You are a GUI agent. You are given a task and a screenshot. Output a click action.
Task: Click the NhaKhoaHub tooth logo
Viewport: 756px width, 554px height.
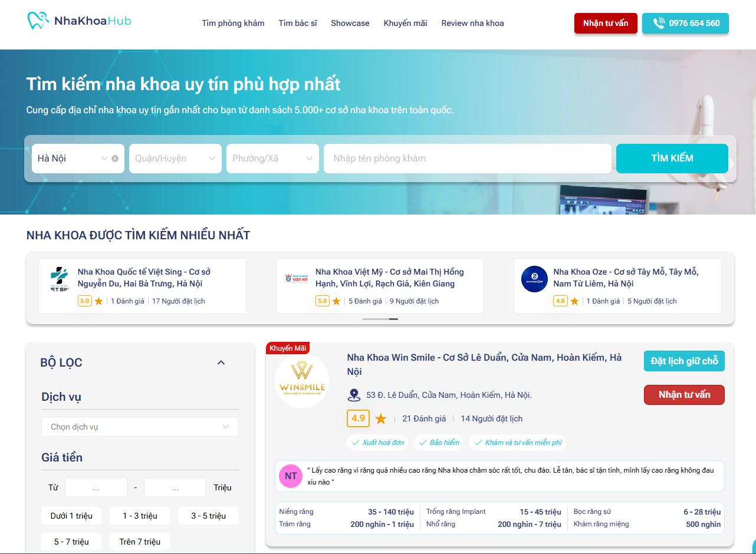tap(38, 21)
